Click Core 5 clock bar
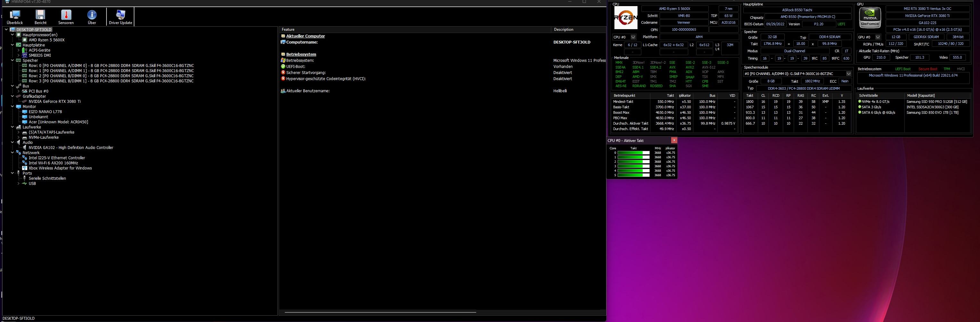Screen dimensions: 980x322 633,175
